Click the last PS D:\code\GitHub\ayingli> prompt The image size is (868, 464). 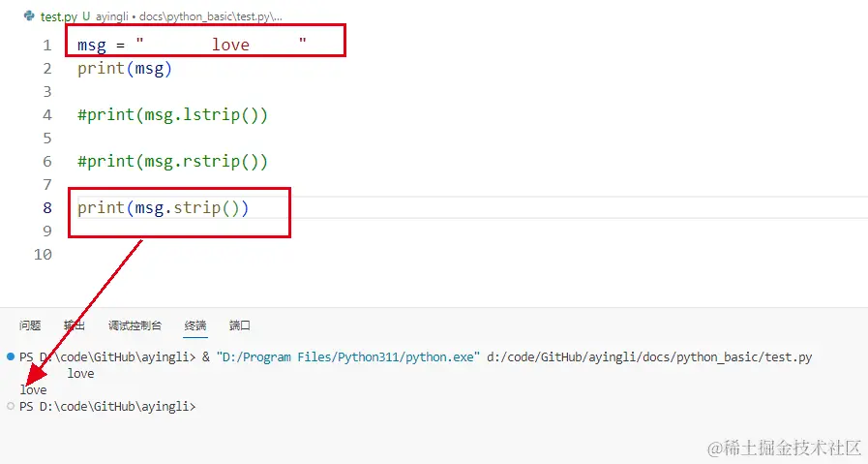tap(107, 406)
